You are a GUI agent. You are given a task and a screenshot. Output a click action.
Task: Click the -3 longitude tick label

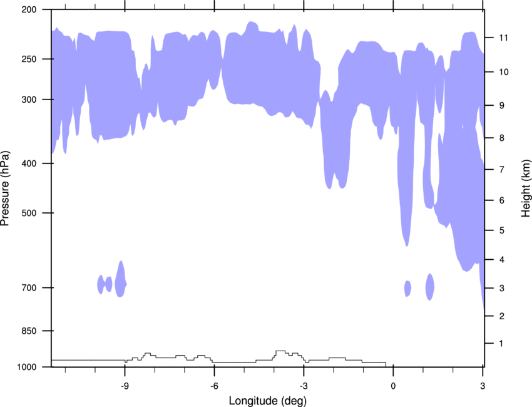pos(304,386)
